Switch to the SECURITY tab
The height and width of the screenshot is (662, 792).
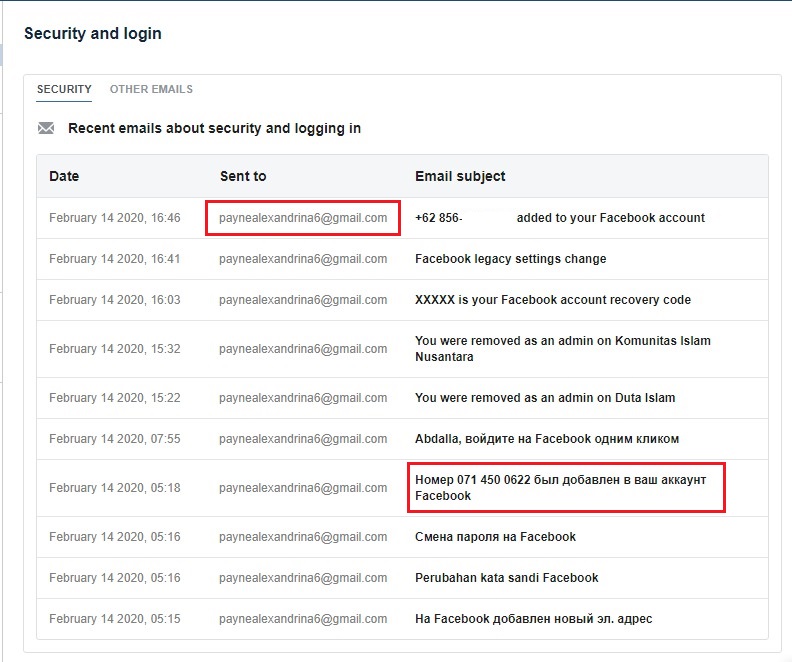point(64,89)
